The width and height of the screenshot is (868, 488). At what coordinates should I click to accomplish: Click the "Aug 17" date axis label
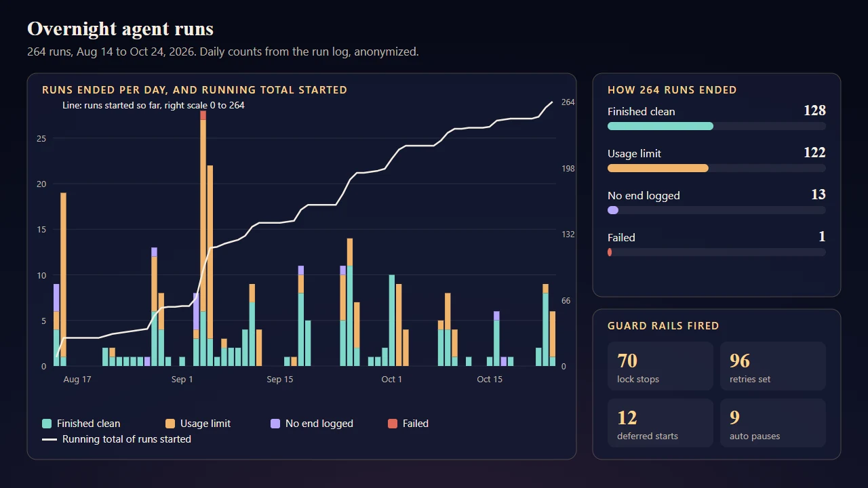pyautogui.click(x=77, y=380)
